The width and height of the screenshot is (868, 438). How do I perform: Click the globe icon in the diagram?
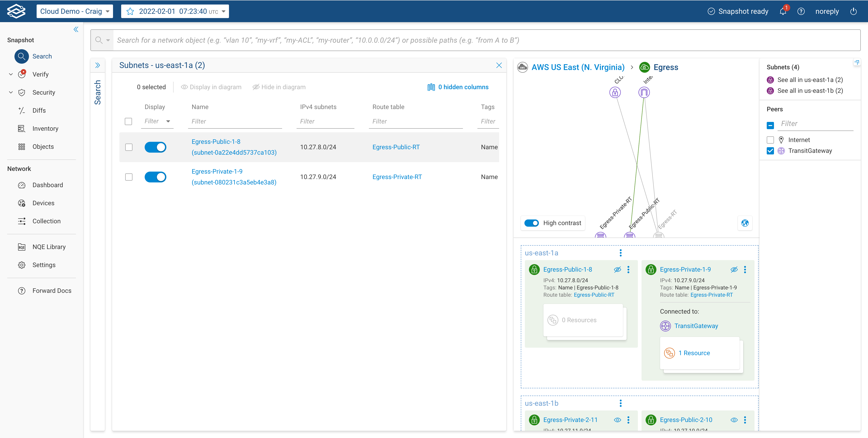(x=745, y=223)
